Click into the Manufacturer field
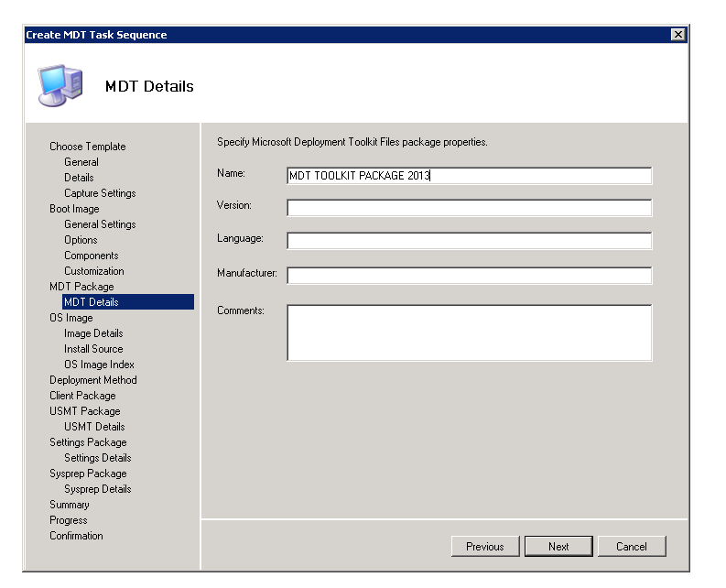 coord(469,276)
